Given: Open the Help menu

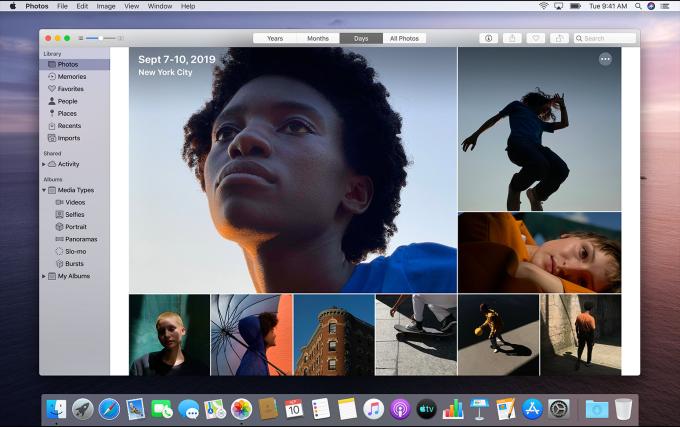Looking at the screenshot, I should (x=188, y=6).
